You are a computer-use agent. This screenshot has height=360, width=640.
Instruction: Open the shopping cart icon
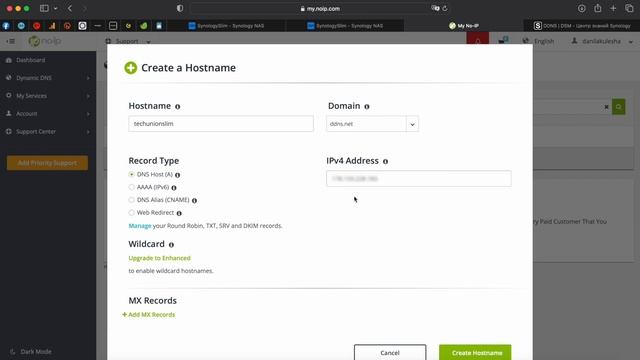click(x=503, y=41)
